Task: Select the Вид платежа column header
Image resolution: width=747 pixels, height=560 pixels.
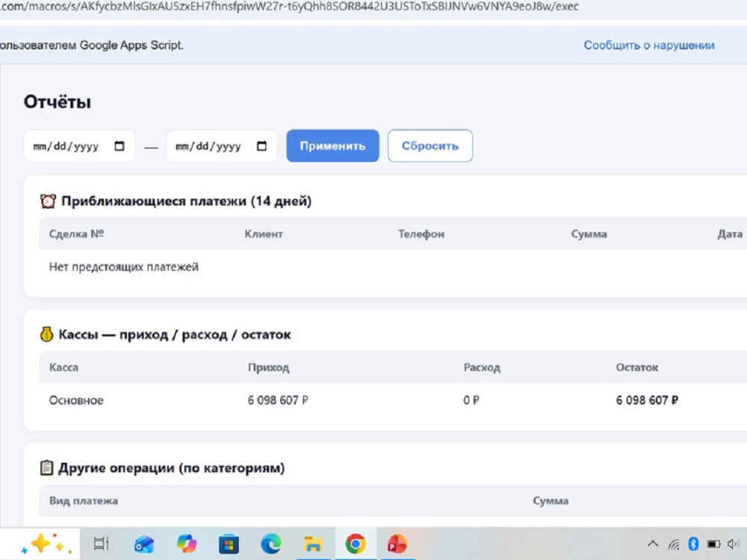Action: click(x=84, y=500)
